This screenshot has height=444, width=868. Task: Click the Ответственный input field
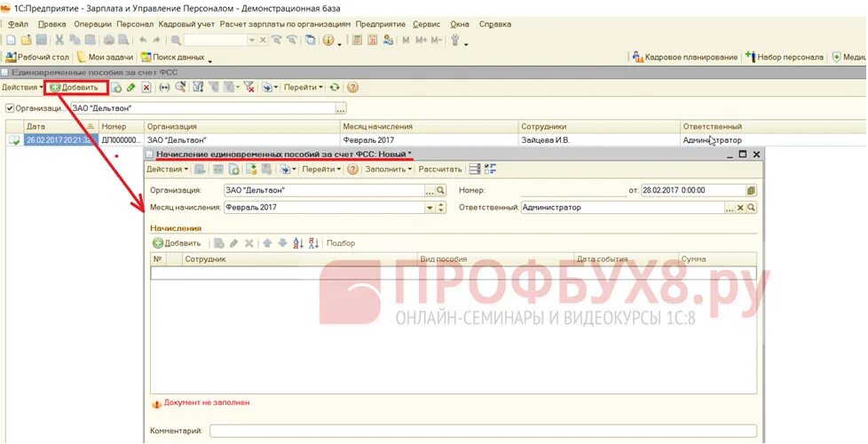(x=623, y=208)
